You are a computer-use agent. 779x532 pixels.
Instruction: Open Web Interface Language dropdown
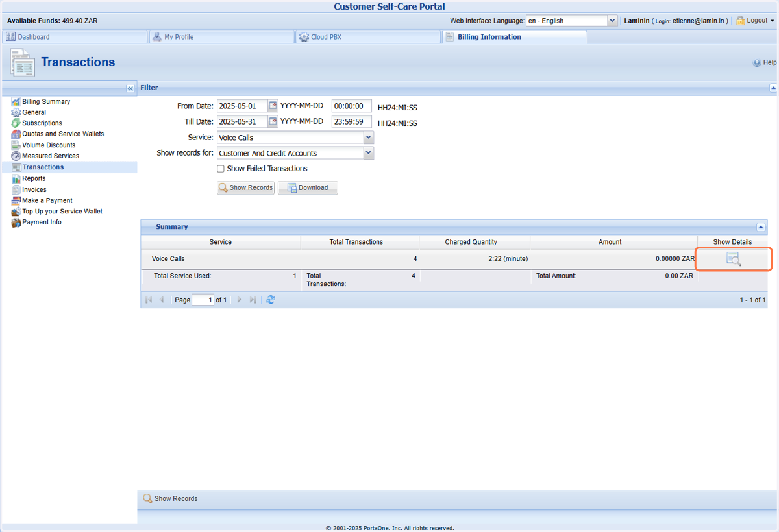[612, 21]
